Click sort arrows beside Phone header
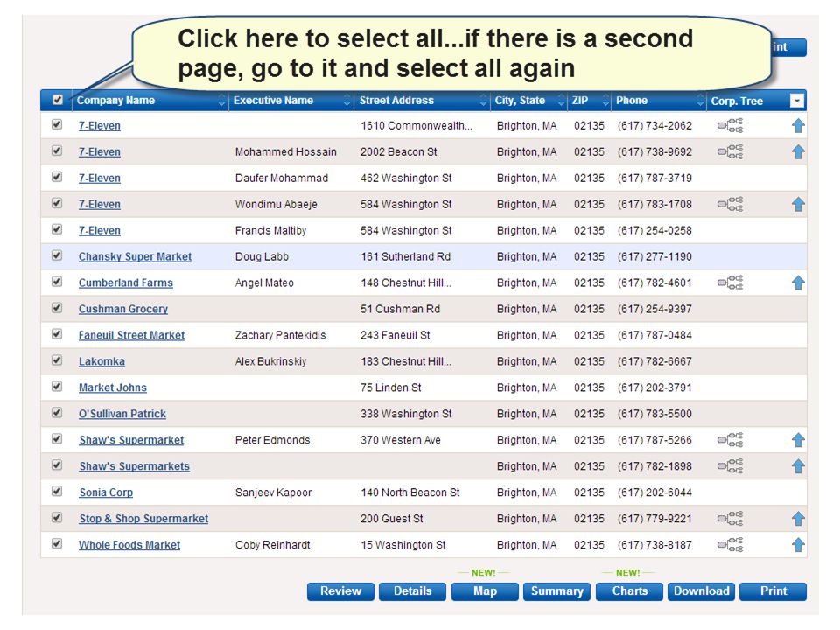The image size is (840, 630). 700,100
